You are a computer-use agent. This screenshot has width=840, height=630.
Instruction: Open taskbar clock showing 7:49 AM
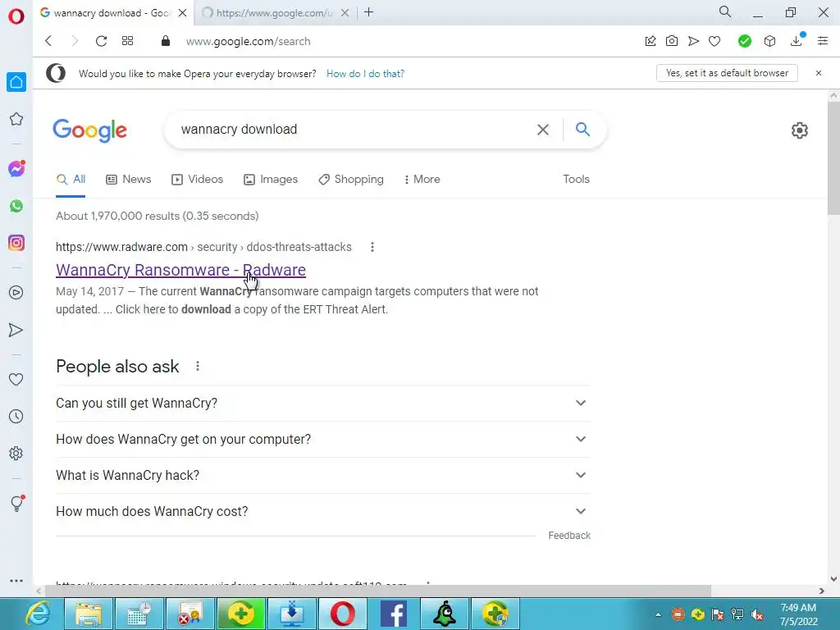click(x=798, y=614)
